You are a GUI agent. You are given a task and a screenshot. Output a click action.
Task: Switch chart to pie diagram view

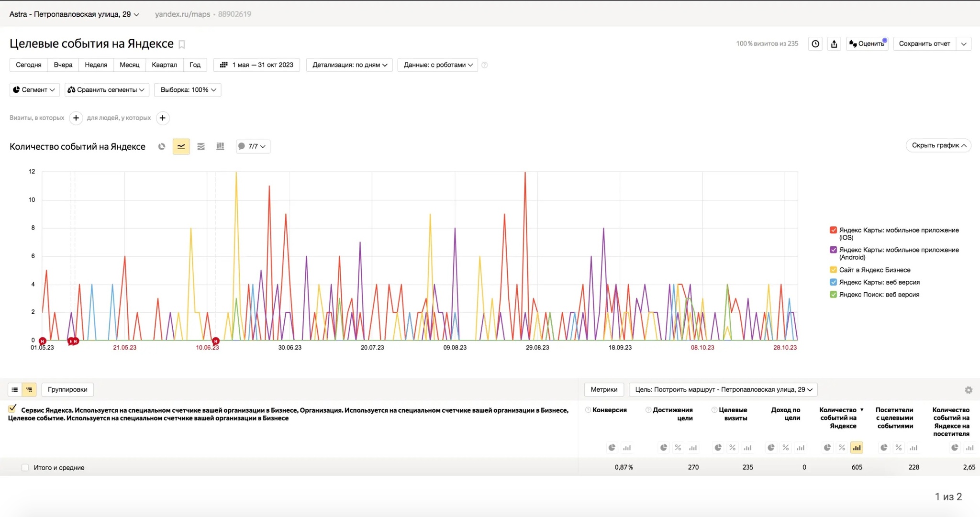pyautogui.click(x=162, y=146)
